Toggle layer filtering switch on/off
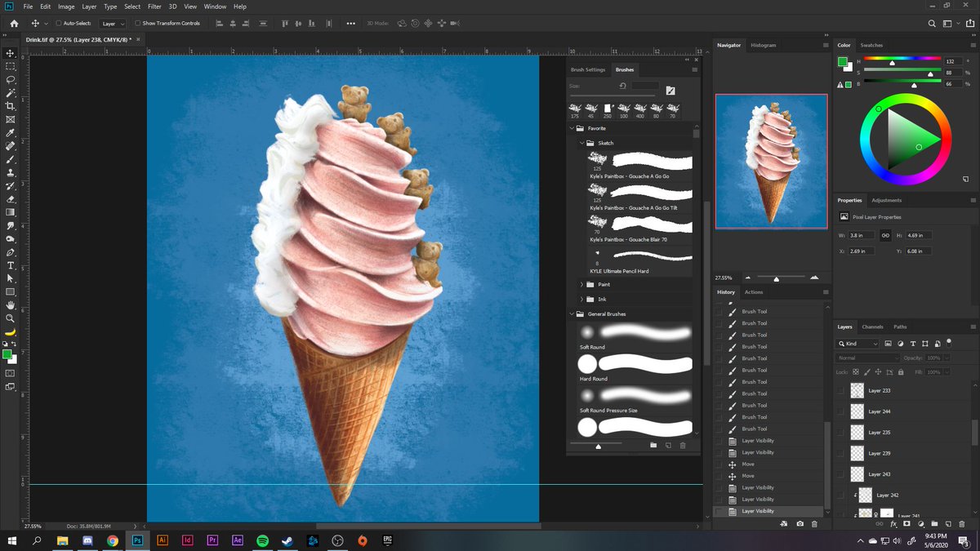The width and height of the screenshot is (980, 551). pos(949,344)
